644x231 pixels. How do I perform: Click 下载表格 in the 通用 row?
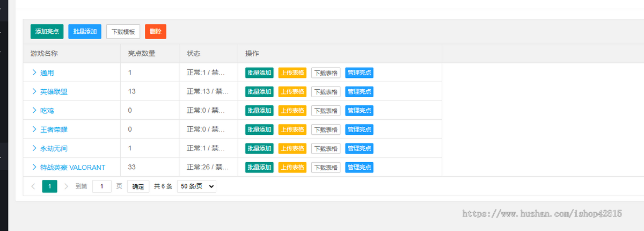[x=326, y=73]
